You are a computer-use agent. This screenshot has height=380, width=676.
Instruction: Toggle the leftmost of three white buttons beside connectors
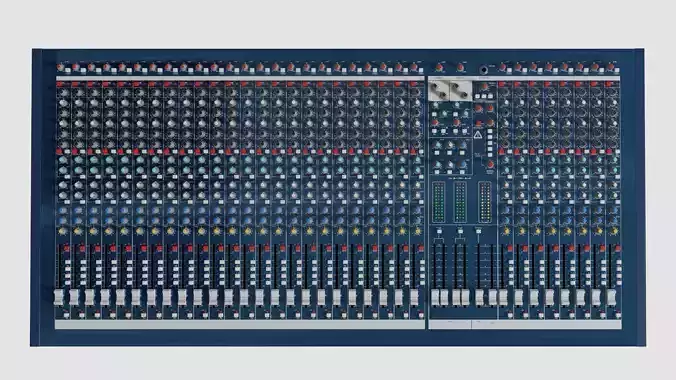[x=477, y=97]
